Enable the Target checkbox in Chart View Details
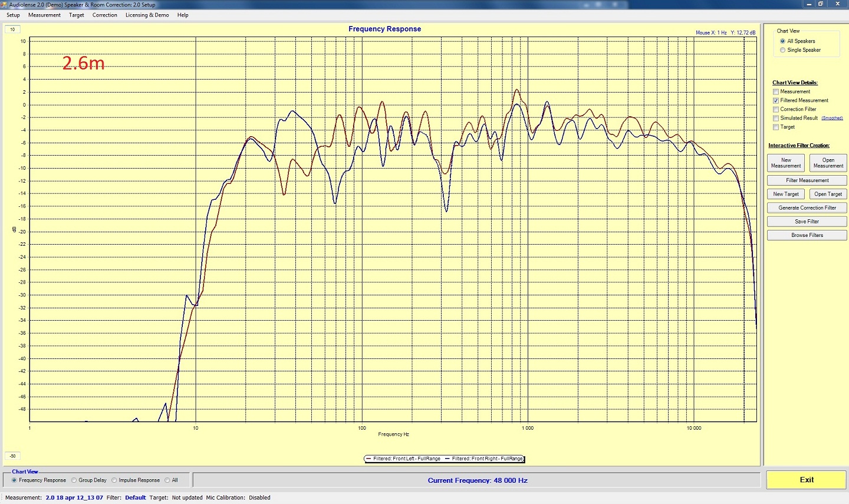Viewport: 849px width, 504px height. (776, 127)
